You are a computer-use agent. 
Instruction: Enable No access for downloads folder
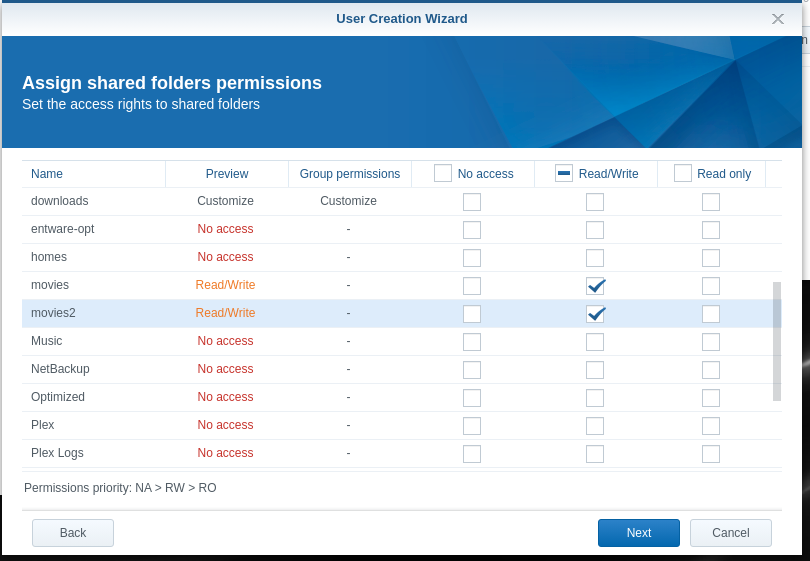coord(472,202)
